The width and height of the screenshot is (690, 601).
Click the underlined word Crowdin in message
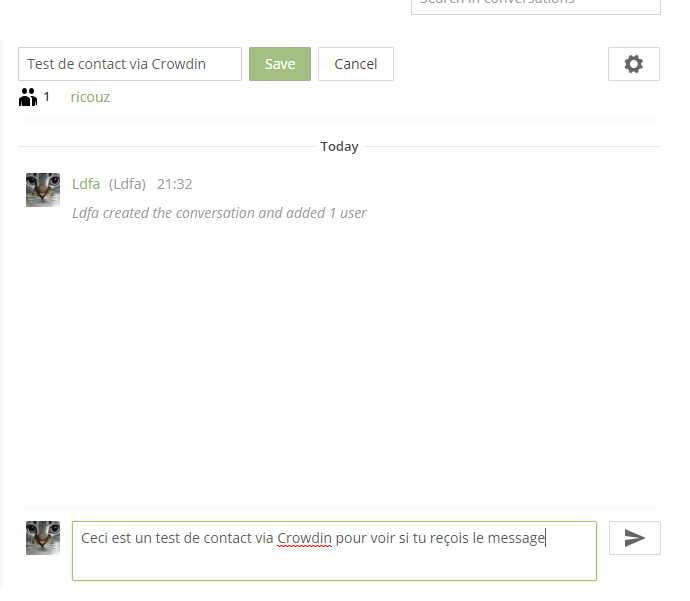304,538
